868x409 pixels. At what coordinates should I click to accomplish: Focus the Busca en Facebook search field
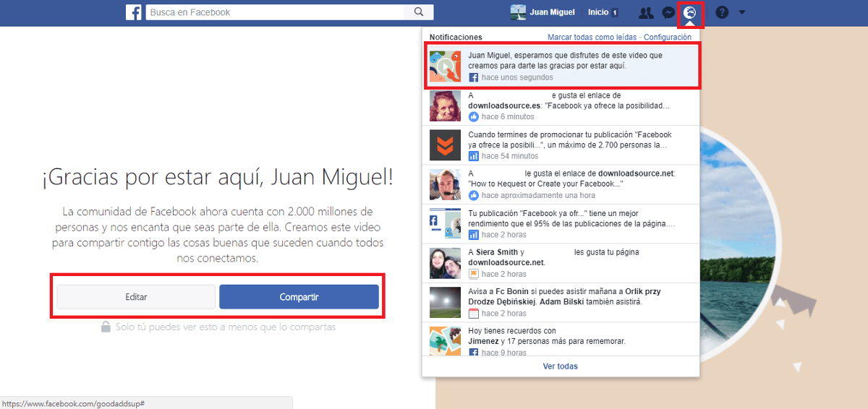[276, 12]
